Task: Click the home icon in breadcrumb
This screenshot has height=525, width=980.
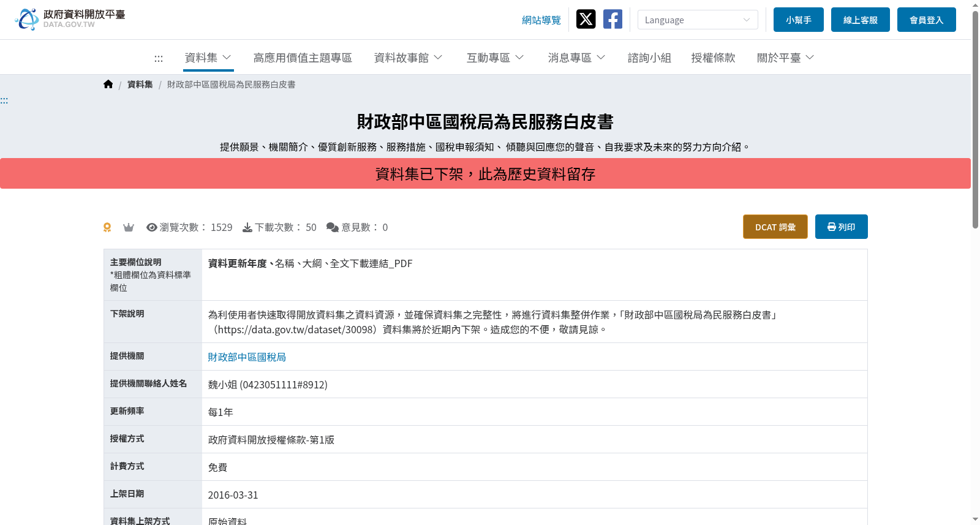Action: (108, 85)
